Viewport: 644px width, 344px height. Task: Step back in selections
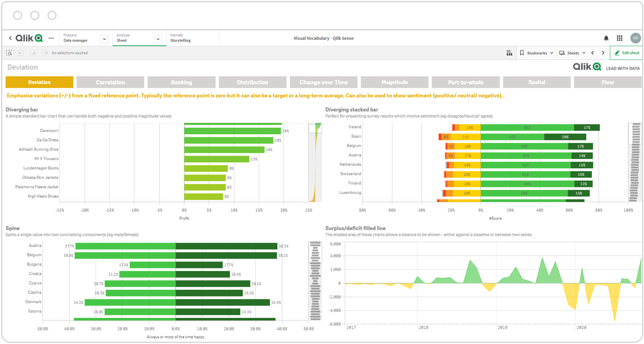[x=21, y=53]
